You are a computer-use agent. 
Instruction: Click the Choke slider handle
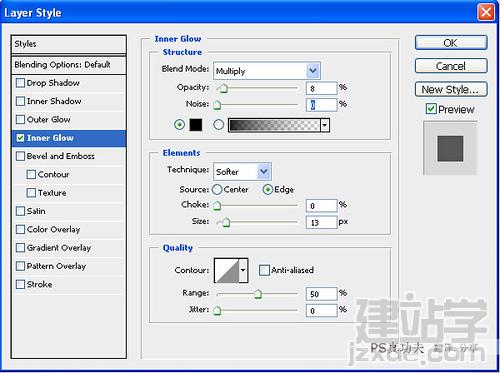pos(217,206)
